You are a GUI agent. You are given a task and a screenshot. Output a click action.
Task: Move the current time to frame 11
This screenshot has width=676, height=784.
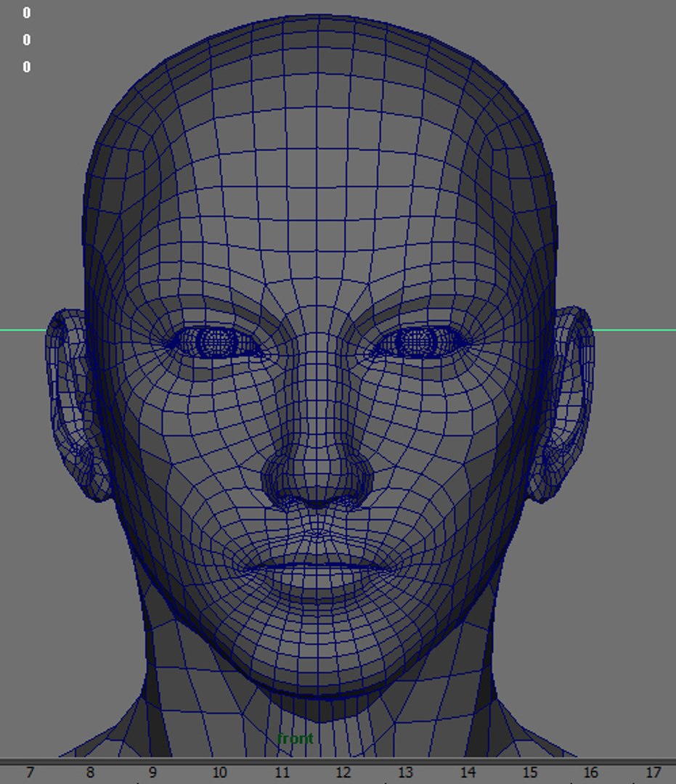pos(282,772)
